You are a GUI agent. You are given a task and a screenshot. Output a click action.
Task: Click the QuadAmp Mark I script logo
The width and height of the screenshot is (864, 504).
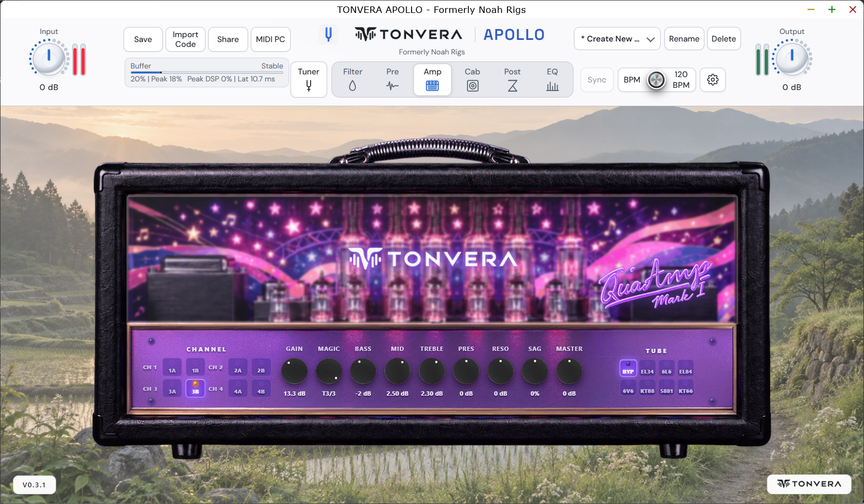pos(655,284)
